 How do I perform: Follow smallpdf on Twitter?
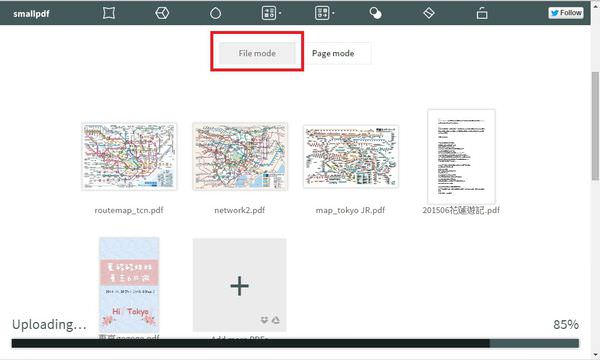[x=566, y=13]
